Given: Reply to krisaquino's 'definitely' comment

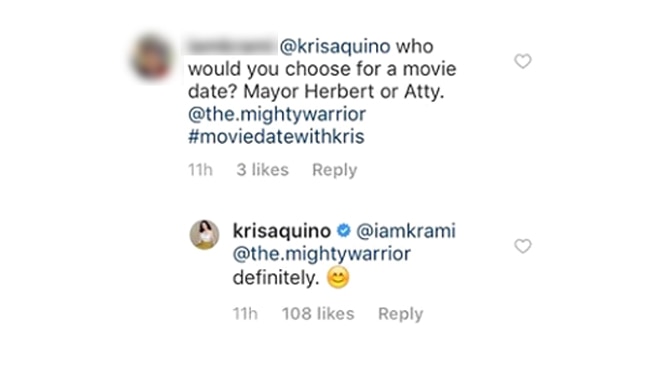Looking at the screenshot, I should click(x=401, y=314).
